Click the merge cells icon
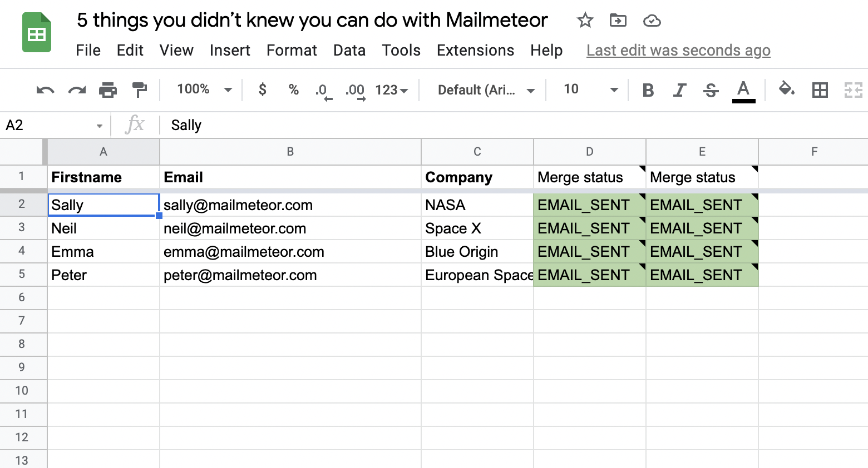Image resolution: width=868 pixels, height=468 pixels. click(853, 90)
